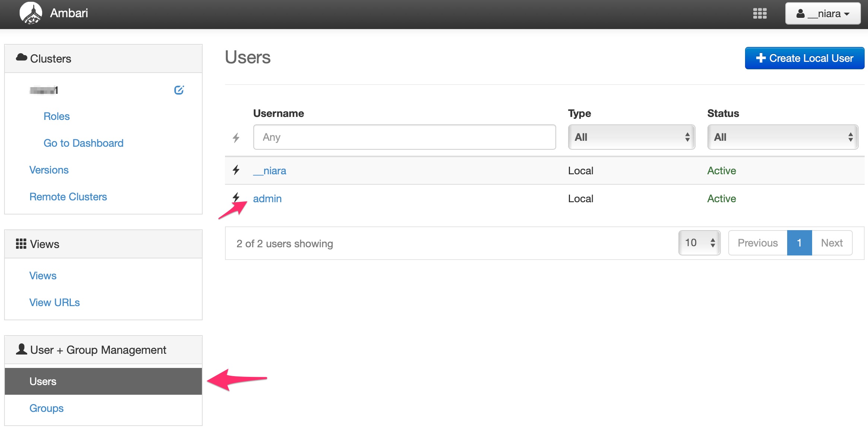Click the Type column header
The width and height of the screenshot is (868, 429).
point(579,113)
